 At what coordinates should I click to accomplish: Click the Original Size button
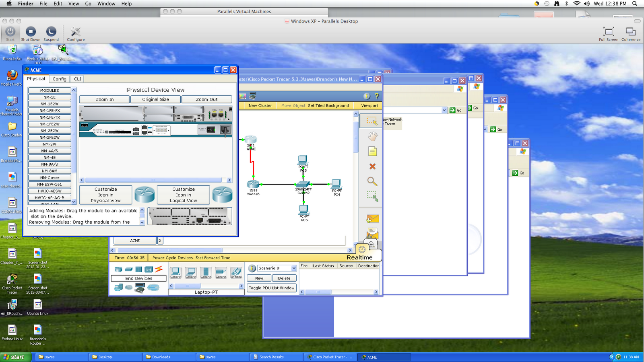156,99
